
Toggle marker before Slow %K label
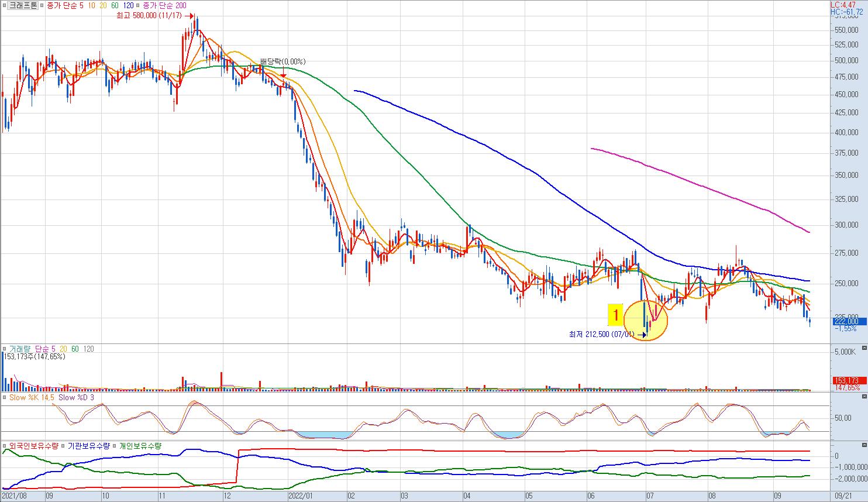pos(5,398)
